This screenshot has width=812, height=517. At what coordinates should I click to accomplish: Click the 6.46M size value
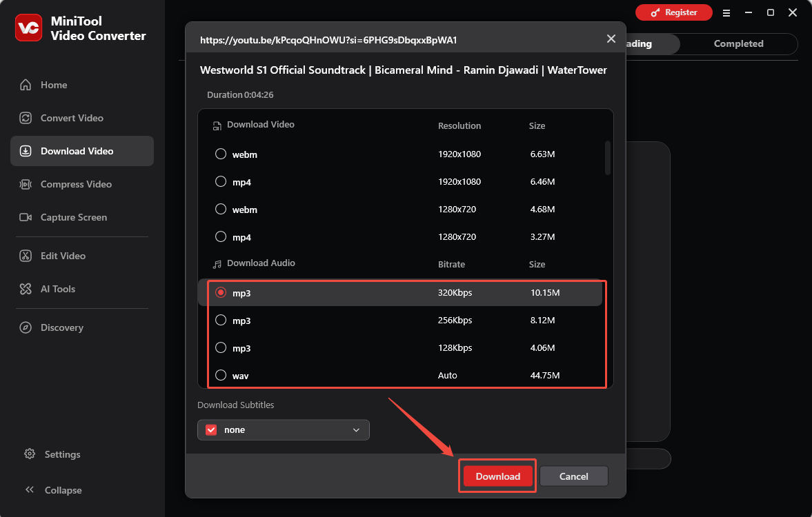[543, 181]
